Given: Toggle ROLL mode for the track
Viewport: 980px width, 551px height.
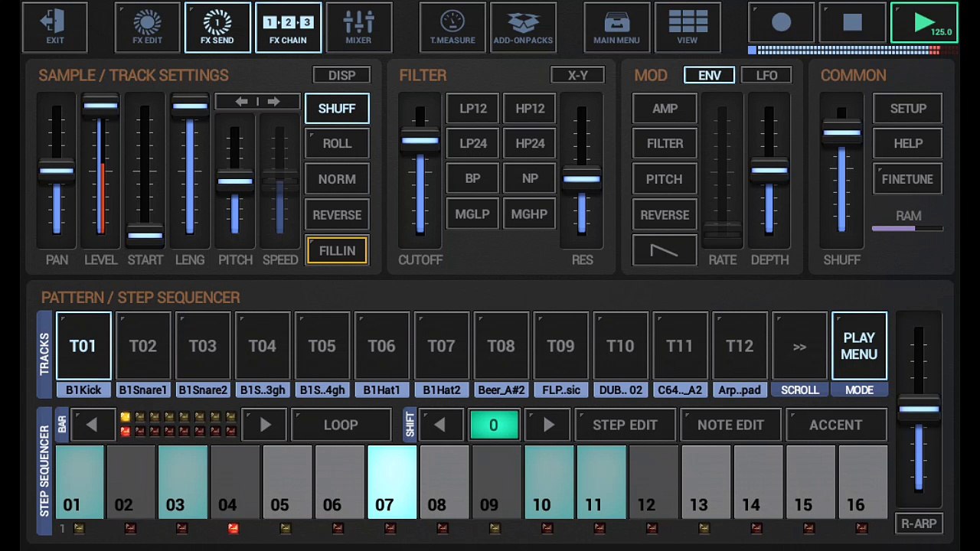Looking at the screenshot, I should point(337,144).
